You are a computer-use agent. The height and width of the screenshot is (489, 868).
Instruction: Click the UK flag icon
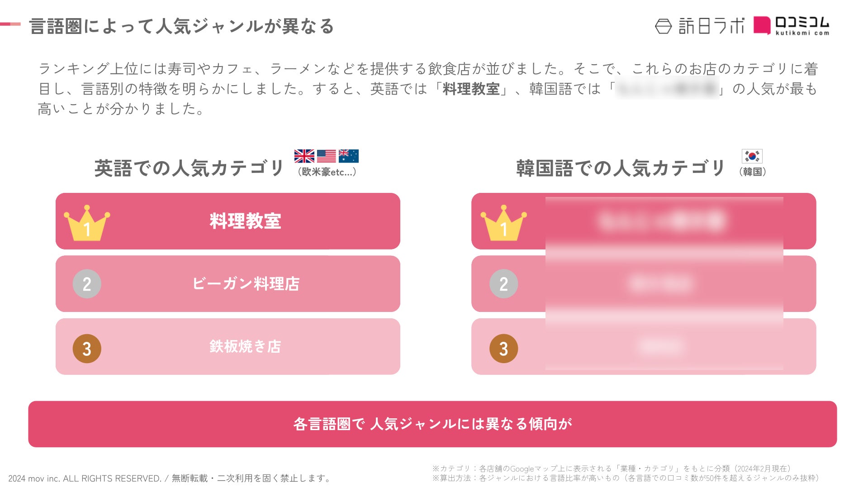point(304,156)
